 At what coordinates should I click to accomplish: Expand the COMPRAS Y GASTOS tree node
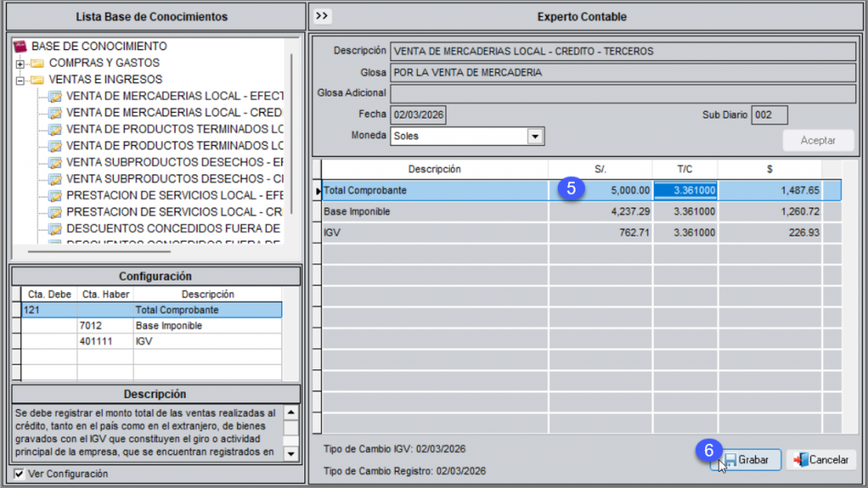point(20,64)
